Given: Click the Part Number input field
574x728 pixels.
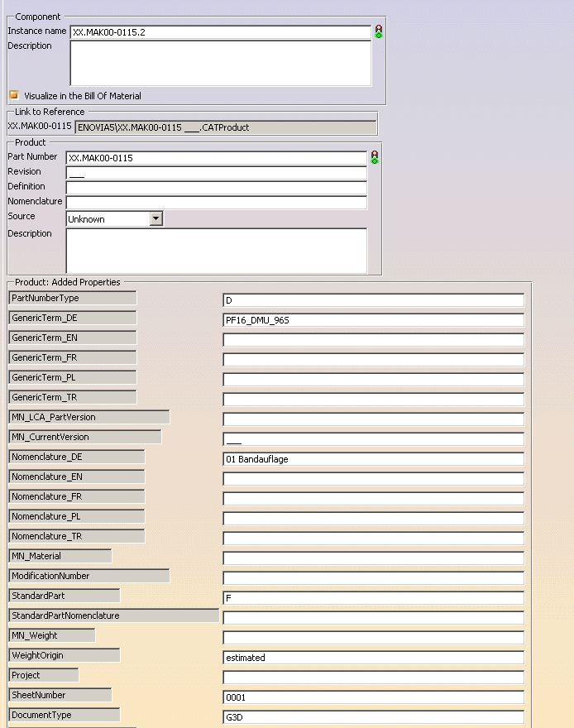Looking at the screenshot, I should click(x=216, y=158).
